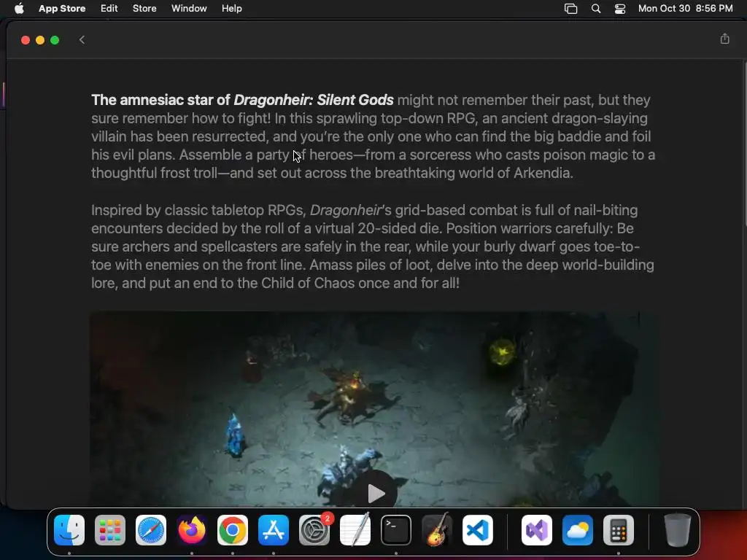Open the Trash in the Dock

coord(678,530)
